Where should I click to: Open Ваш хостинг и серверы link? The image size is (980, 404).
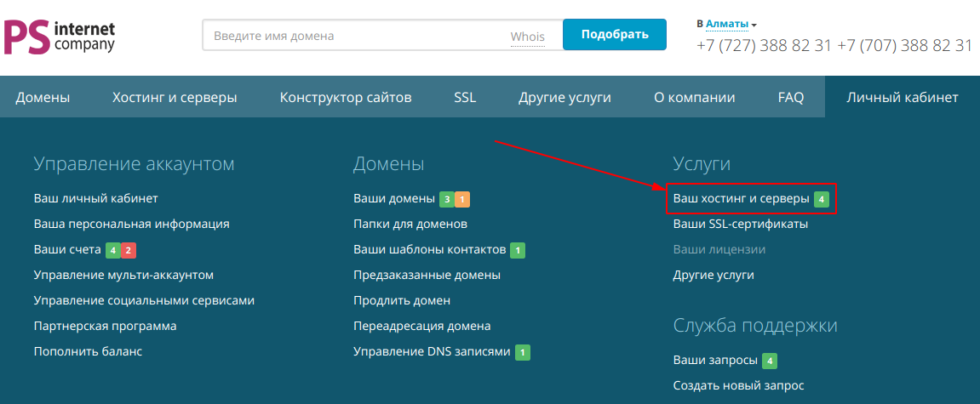(741, 199)
